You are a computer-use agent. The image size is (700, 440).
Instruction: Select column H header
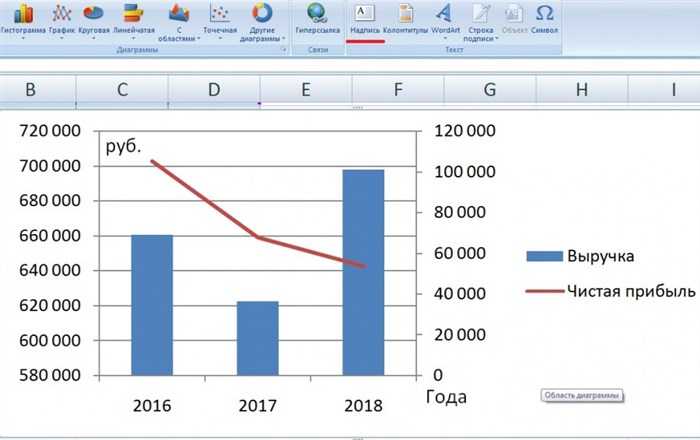tap(582, 91)
